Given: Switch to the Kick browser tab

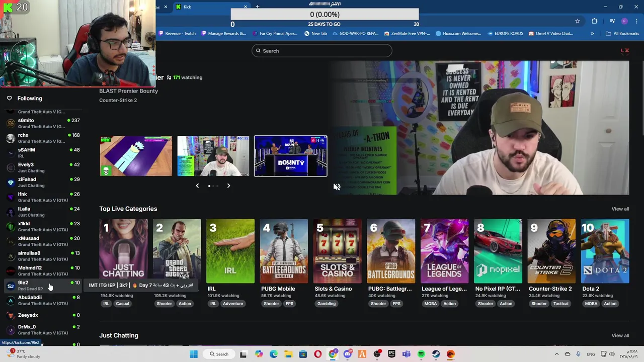Looking at the screenshot, I should pos(211,7).
